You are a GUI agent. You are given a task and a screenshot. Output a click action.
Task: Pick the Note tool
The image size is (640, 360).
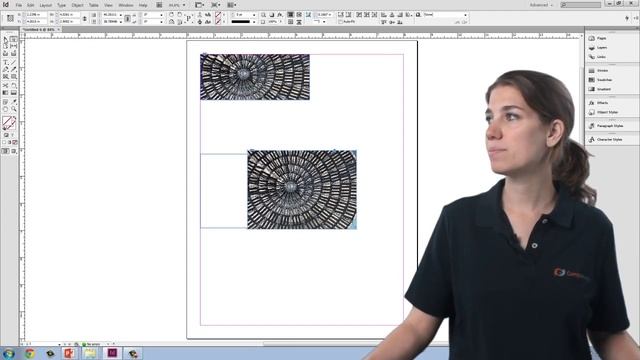(5, 102)
